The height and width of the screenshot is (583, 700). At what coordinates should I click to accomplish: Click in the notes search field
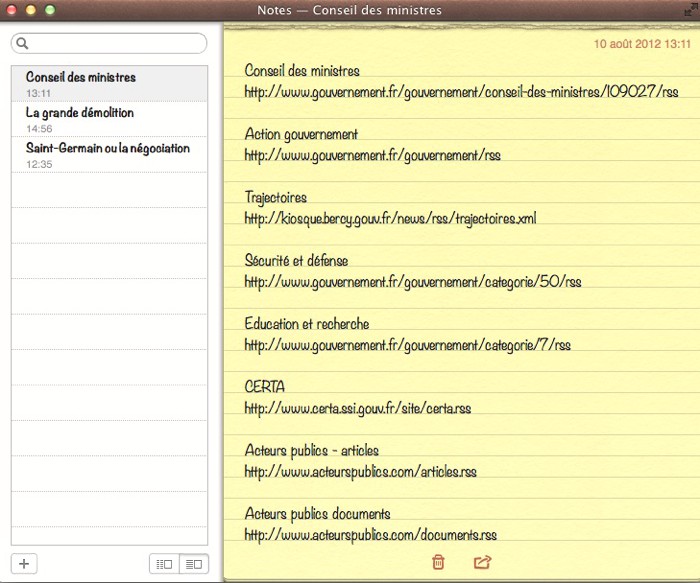[115, 44]
